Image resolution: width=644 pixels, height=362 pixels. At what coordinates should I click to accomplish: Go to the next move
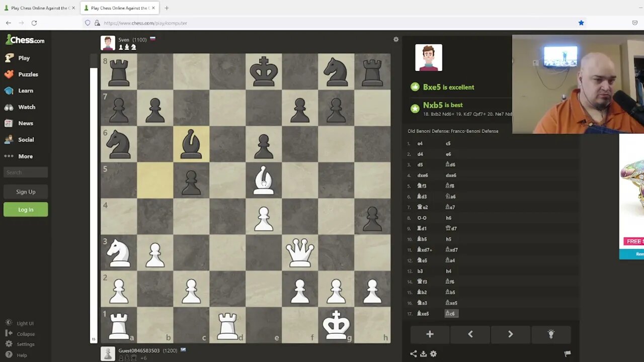point(510,334)
